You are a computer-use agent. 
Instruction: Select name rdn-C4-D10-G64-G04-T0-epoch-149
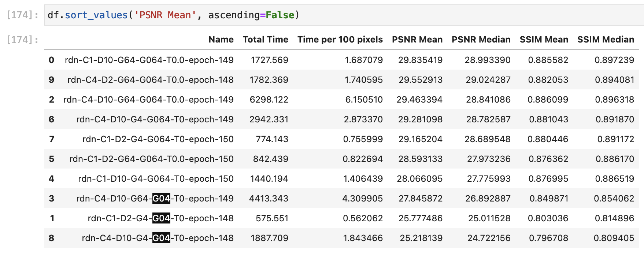tap(155, 199)
